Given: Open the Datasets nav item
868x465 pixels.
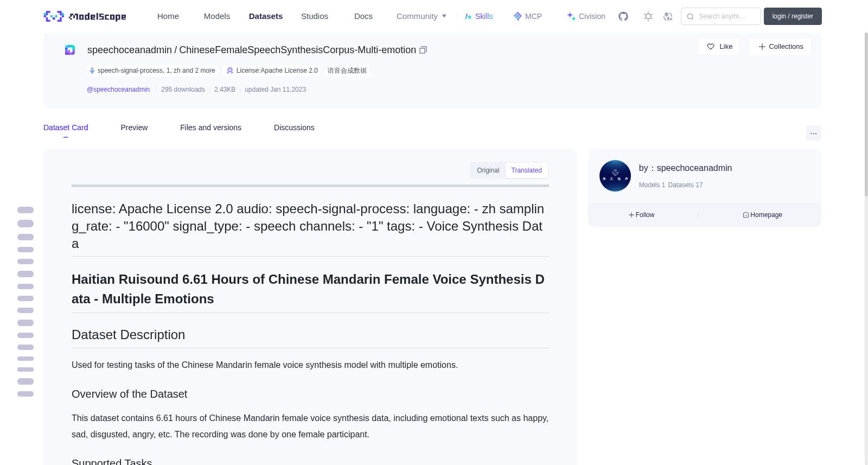Looking at the screenshot, I should [x=266, y=16].
